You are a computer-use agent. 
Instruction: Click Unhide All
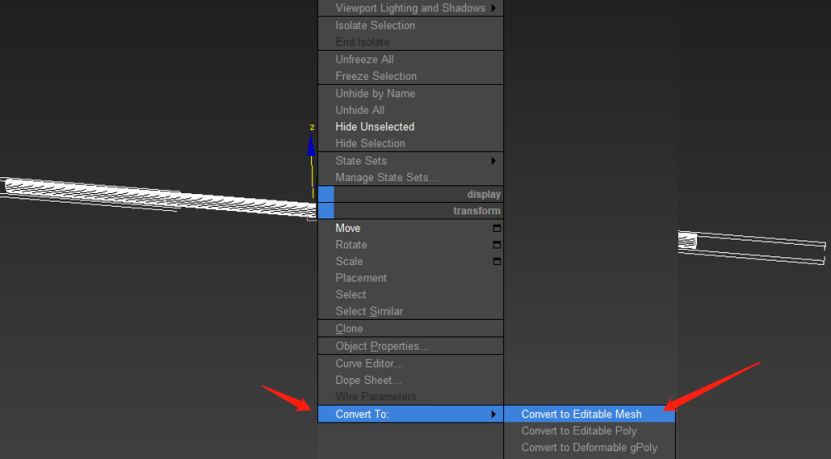click(x=410, y=110)
